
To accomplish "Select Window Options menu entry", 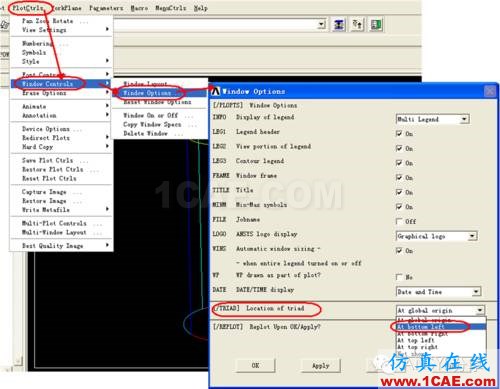I will (x=147, y=93).
